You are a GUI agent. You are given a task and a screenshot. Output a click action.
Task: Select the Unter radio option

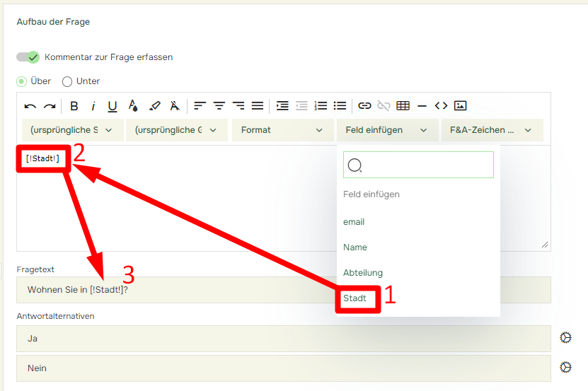(x=67, y=81)
